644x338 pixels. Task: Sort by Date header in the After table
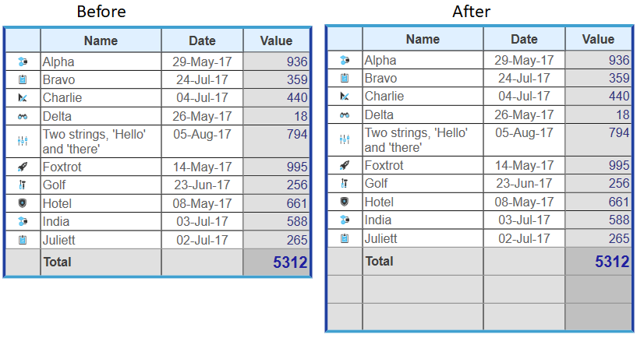coord(524,39)
